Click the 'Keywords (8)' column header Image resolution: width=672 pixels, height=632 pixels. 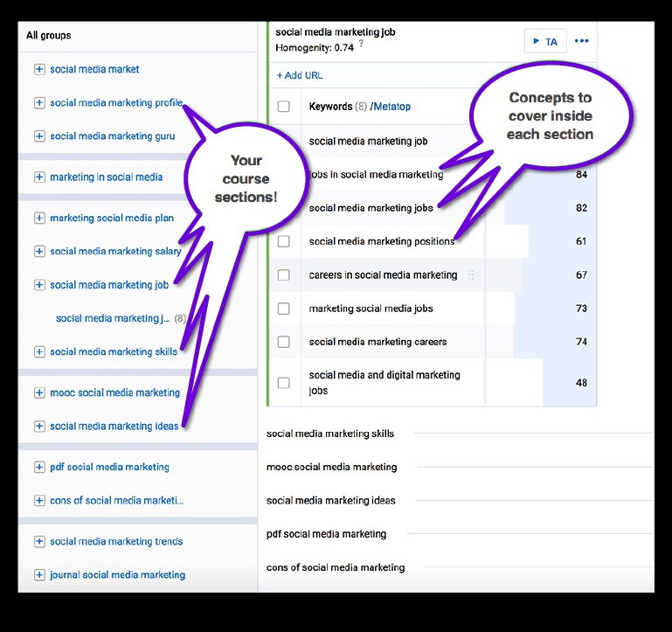(337, 107)
